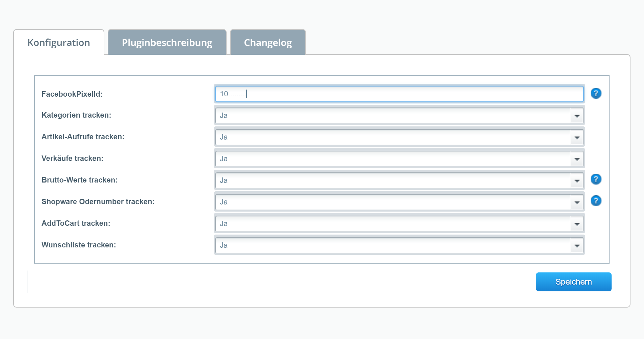
Task: Click the AddToCart tracken label
Action: tap(76, 223)
